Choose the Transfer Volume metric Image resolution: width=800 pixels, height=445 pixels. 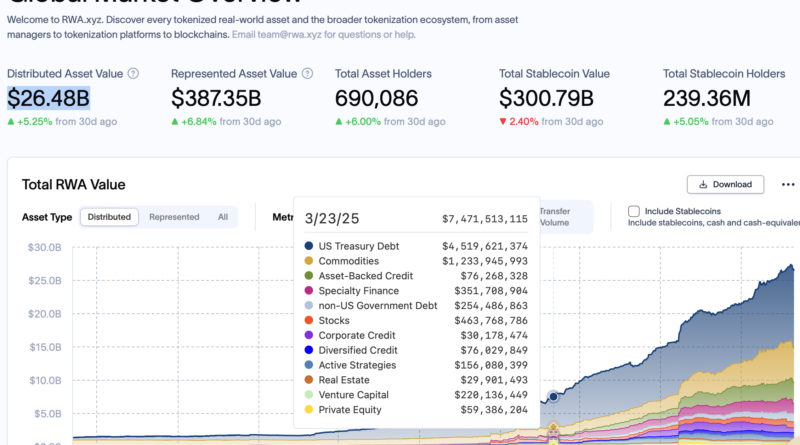point(554,217)
